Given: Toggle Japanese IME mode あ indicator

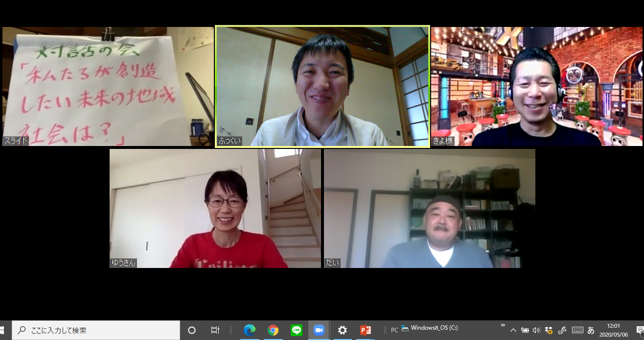Looking at the screenshot, I should coord(591,330).
